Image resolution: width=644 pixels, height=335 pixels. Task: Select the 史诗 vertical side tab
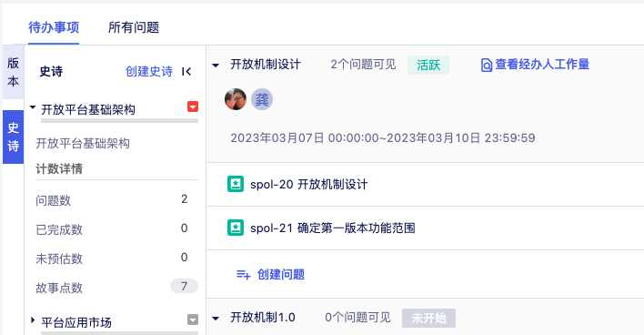point(13,137)
